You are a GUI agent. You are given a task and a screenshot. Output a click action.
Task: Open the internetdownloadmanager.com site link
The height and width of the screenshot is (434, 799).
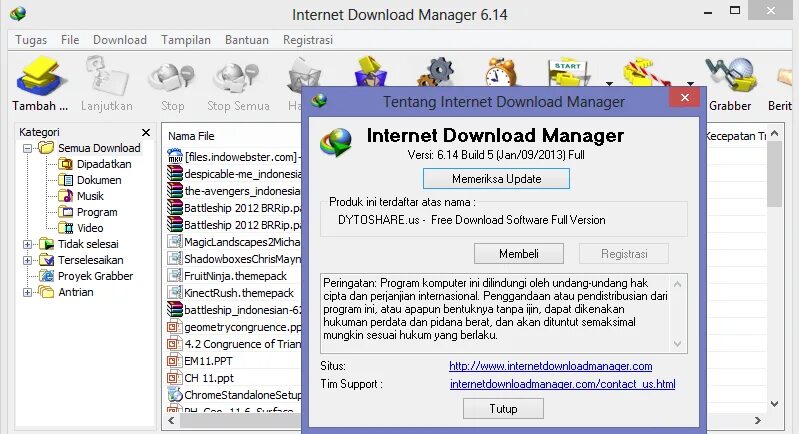tap(550, 366)
